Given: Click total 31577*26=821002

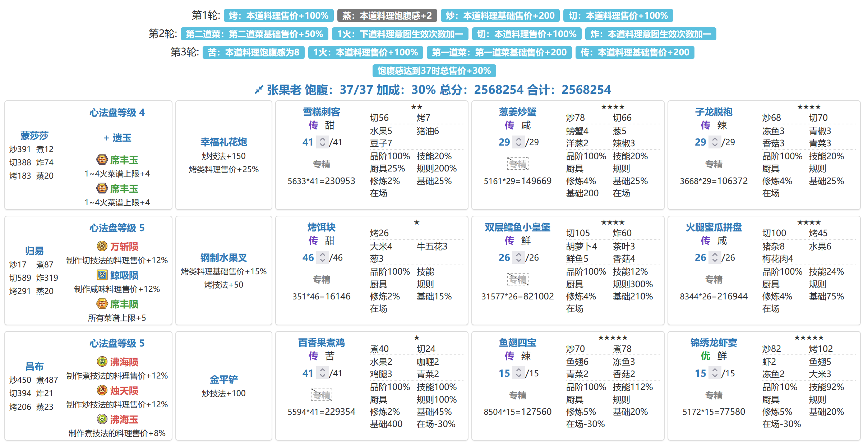Looking at the screenshot, I should 518,296.
